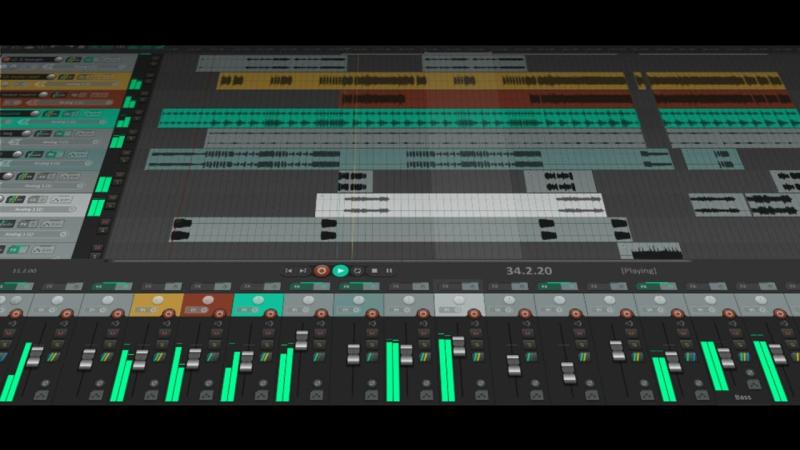Image resolution: width=800 pixels, height=450 pixels.
Task: Click the volume fader on Bass channel
Action: point(777,354)
